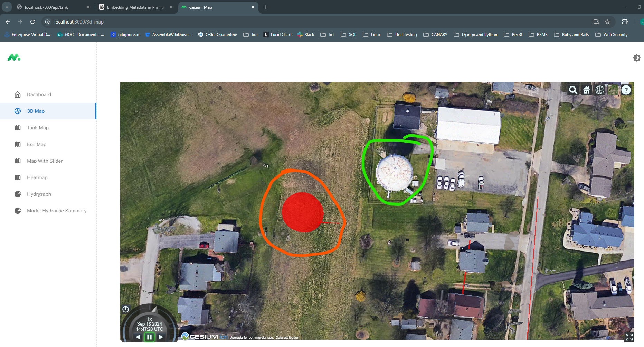
Task: Click the application logo in sidebar
Action: pos(14,57)
